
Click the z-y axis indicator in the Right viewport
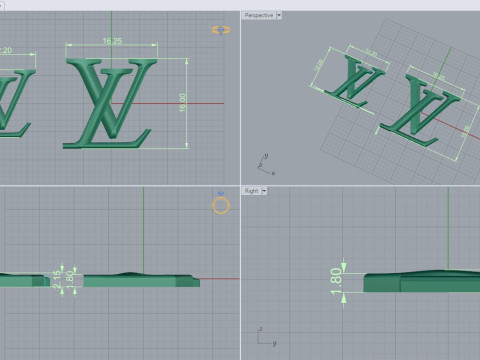[x=267, y=337]
